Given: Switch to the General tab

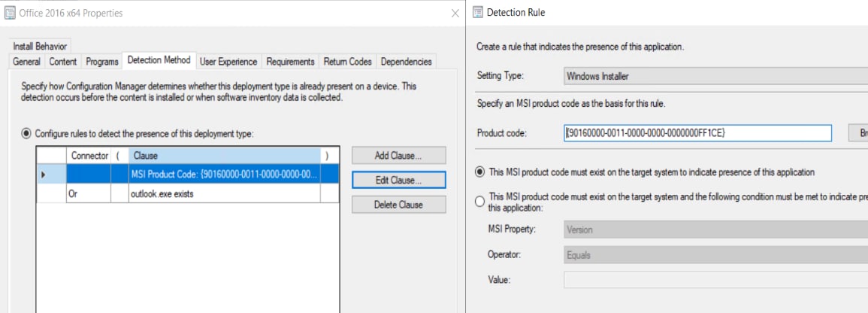Looking at the screenshot, I should pos(26,62).
